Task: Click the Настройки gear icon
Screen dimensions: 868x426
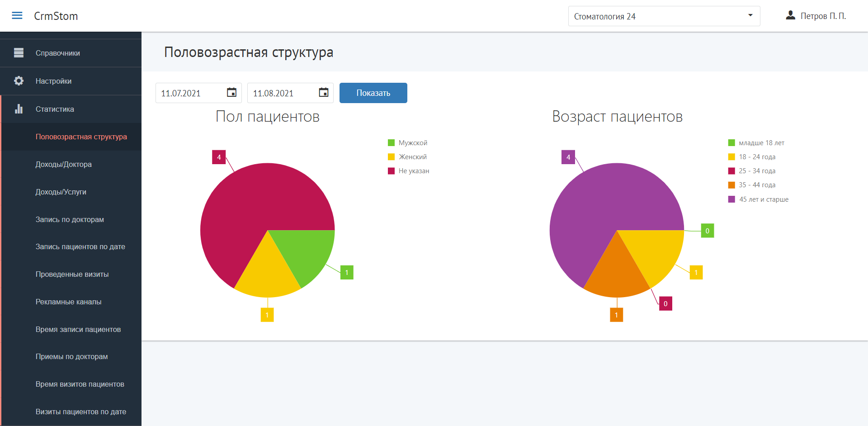Action: 19,81
